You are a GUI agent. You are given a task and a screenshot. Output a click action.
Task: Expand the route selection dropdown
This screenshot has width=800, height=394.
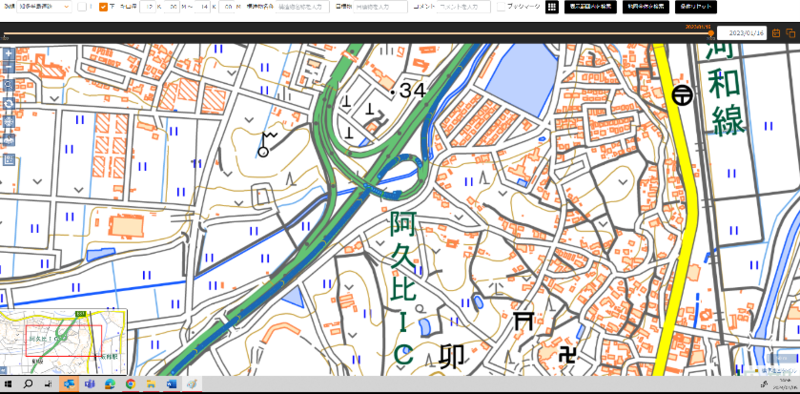coord(44,7)
